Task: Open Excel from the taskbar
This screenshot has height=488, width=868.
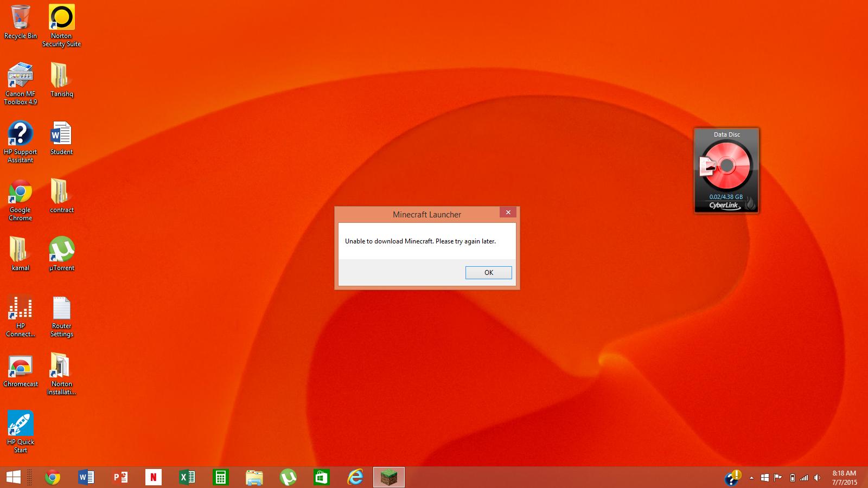Action: pos(187,478)
